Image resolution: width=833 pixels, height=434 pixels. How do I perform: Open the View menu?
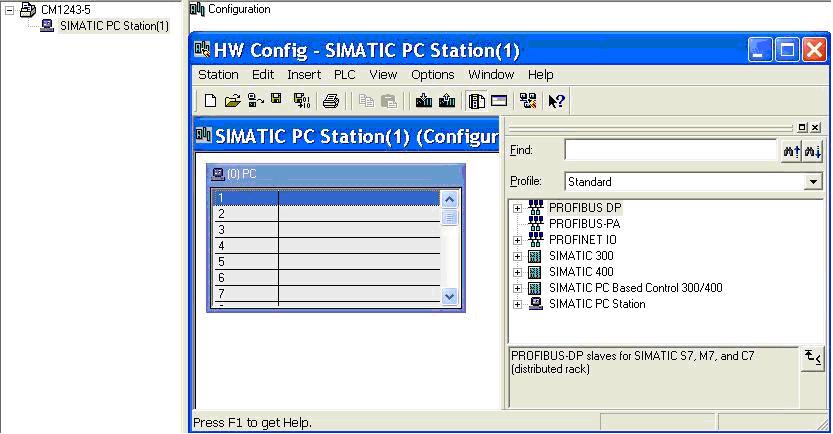point(383,74)
